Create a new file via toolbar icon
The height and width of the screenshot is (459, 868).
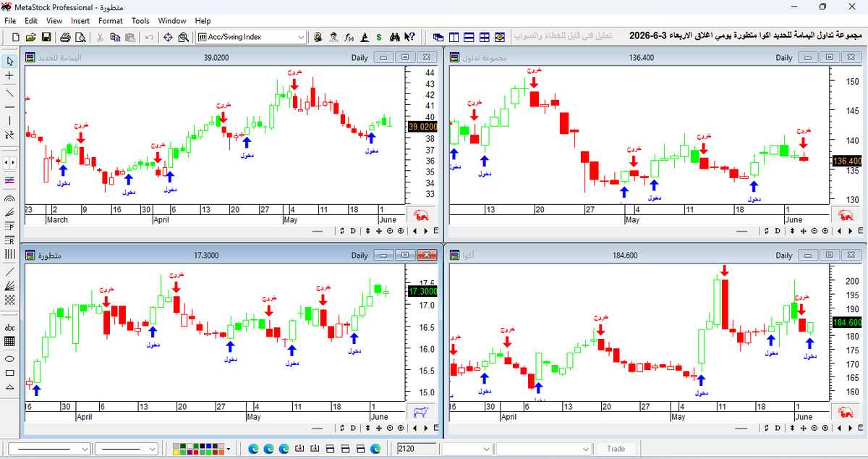point(15,37)
